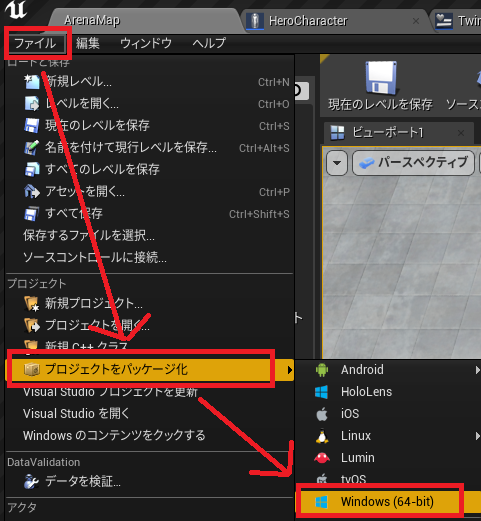Image resolution: width=481 pixels, height=521 pixels.
Task: Choose Windows のコンテンツをクックする
Action: coord(114,436)
